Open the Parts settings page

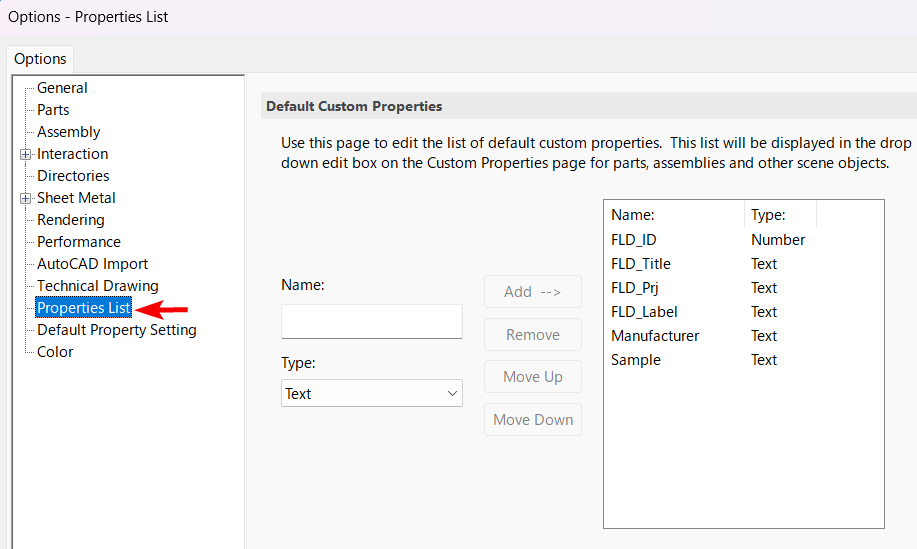coord(53,110)
